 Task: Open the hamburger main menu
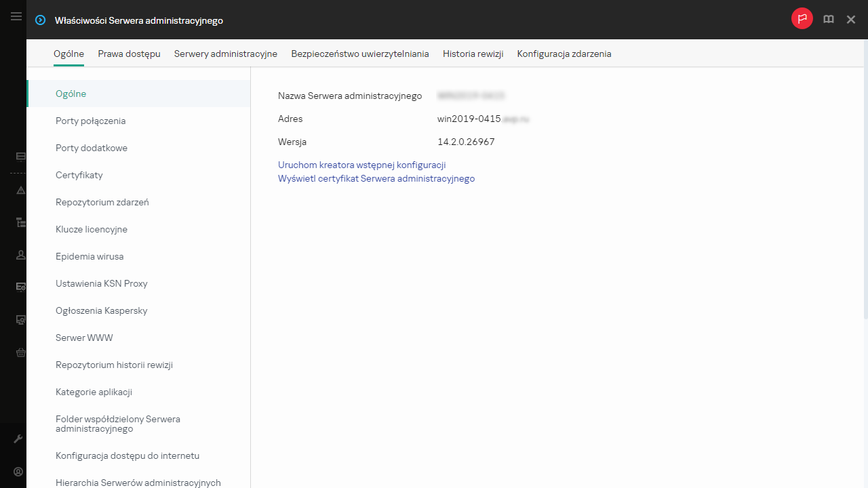(x=16, y=16)
